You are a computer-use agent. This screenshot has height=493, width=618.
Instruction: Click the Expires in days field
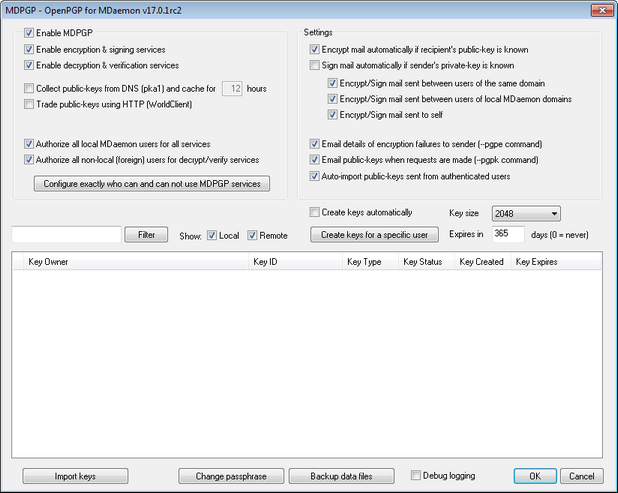508,234
